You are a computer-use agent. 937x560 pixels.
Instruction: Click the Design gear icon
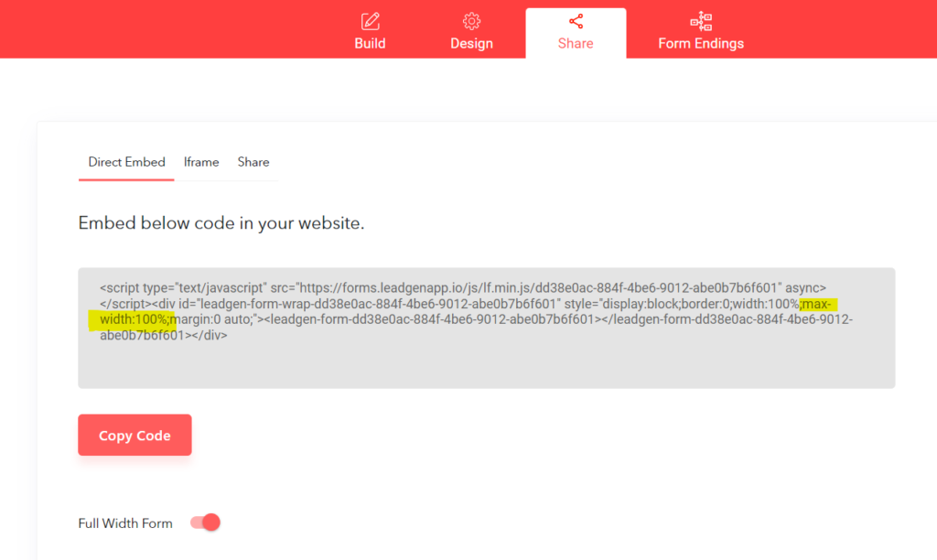point(471,22)
